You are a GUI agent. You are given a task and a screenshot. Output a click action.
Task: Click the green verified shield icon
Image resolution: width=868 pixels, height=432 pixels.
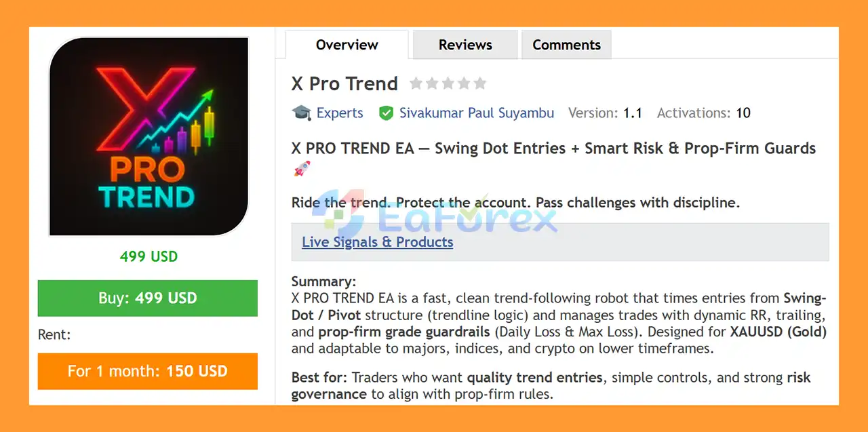[386, 113]
